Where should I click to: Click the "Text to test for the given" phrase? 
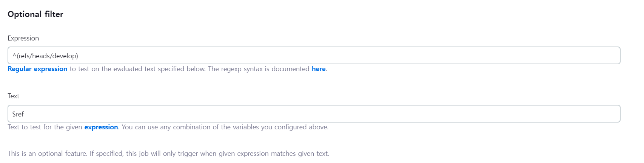click(x=45, y=127)
